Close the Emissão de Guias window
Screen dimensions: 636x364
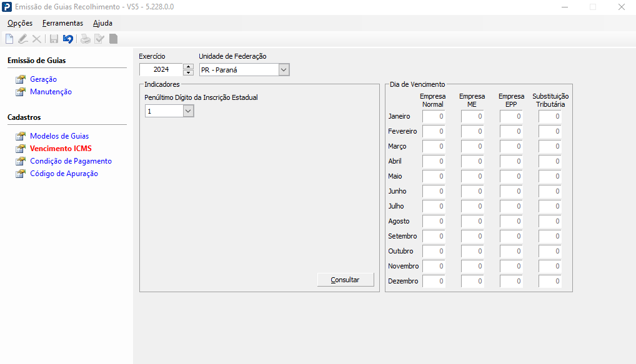pos(622,7)
